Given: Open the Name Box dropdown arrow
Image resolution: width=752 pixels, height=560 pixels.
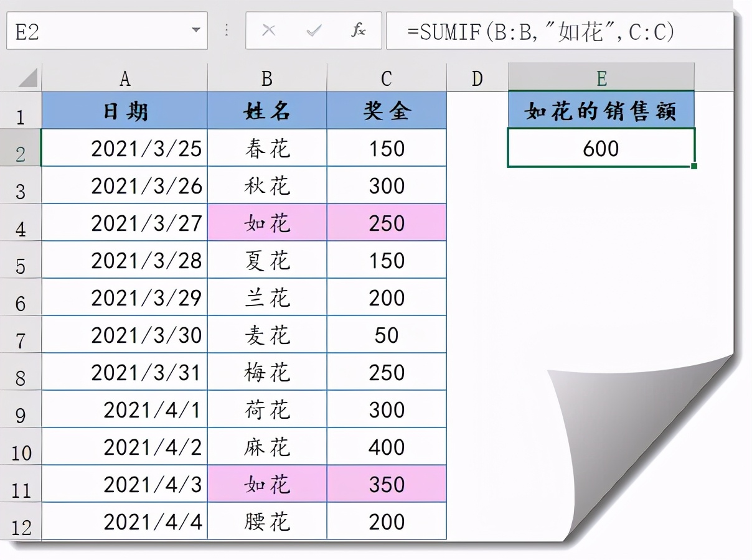Looking at the screenshot, I should (195, 30).
